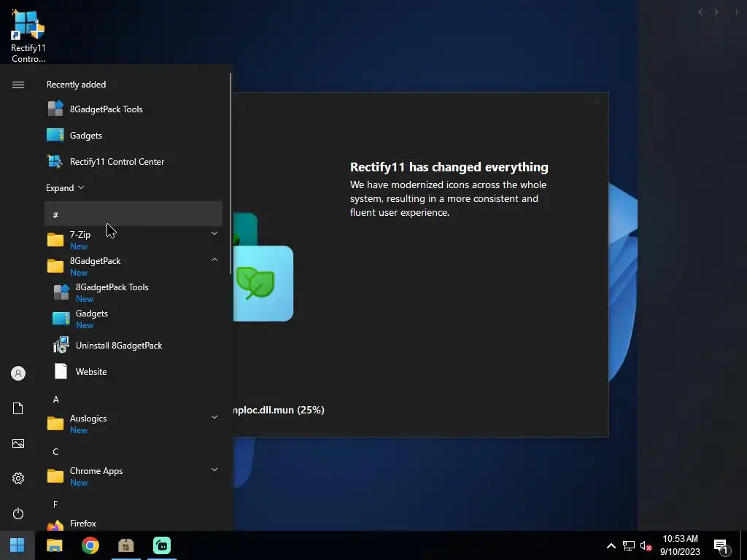Click the Power icon in Start
747x560 pixels.
click(18, 513)
